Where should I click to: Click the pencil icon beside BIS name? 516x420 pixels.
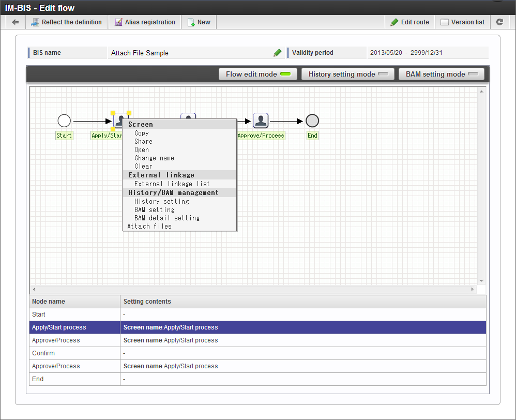278,53
